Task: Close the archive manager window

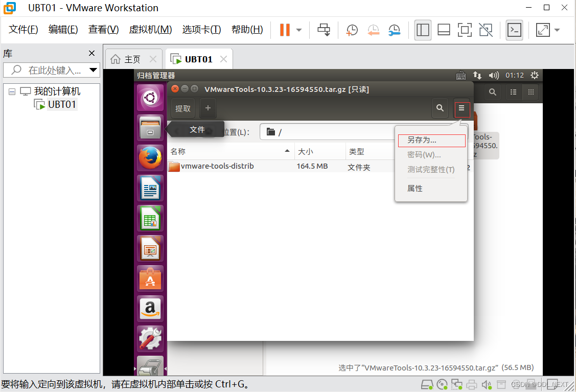Action: (175, 88)
